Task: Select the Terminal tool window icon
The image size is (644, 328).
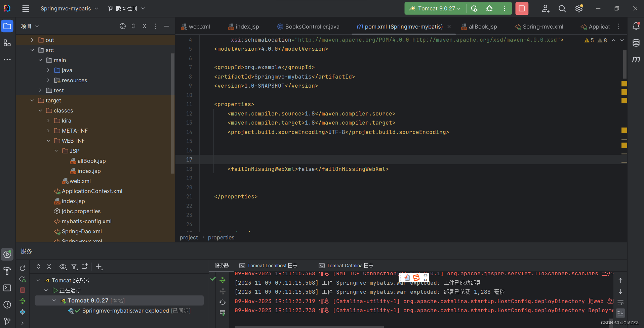Action: coord(7,288)
